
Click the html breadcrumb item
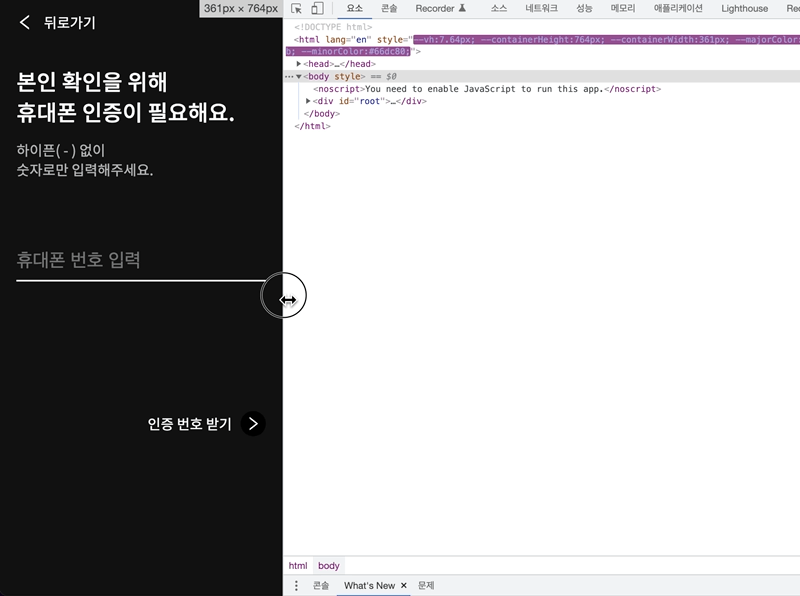(298, 565)
